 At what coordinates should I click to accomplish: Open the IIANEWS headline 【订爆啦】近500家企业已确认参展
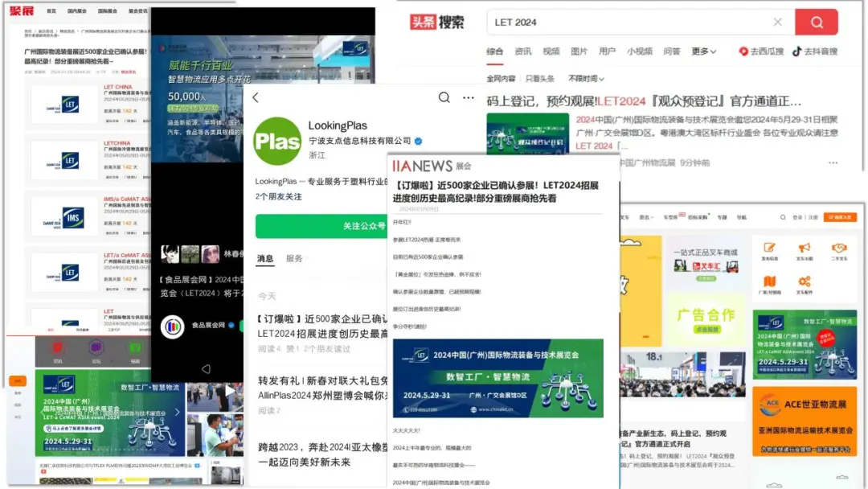[x=496, y=191]
